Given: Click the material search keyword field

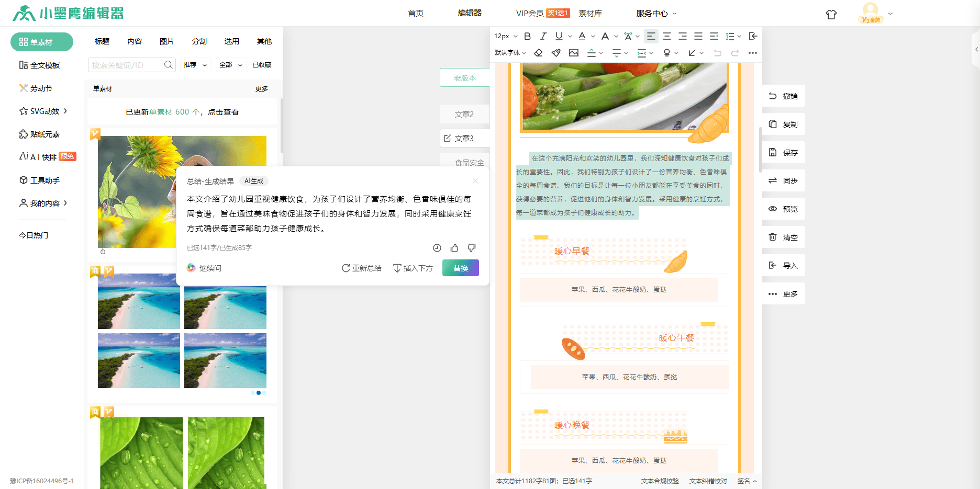Looking at the screenshot, I should click(x=126, y=65).
